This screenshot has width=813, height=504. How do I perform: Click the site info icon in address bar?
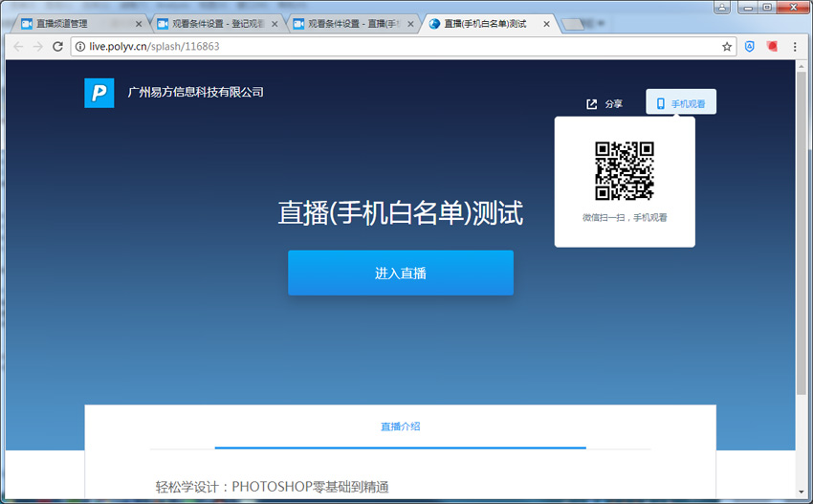pyautogui.click(x=80, y=46)
